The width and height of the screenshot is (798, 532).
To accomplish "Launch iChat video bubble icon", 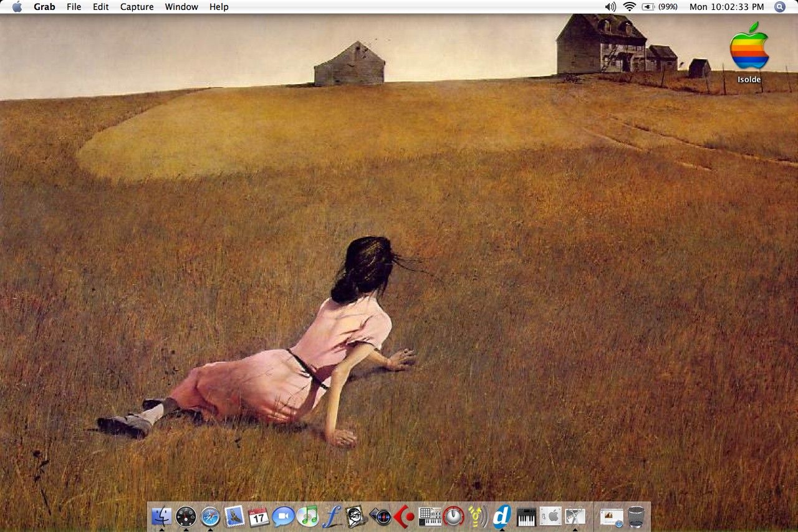I will [283, 516].
